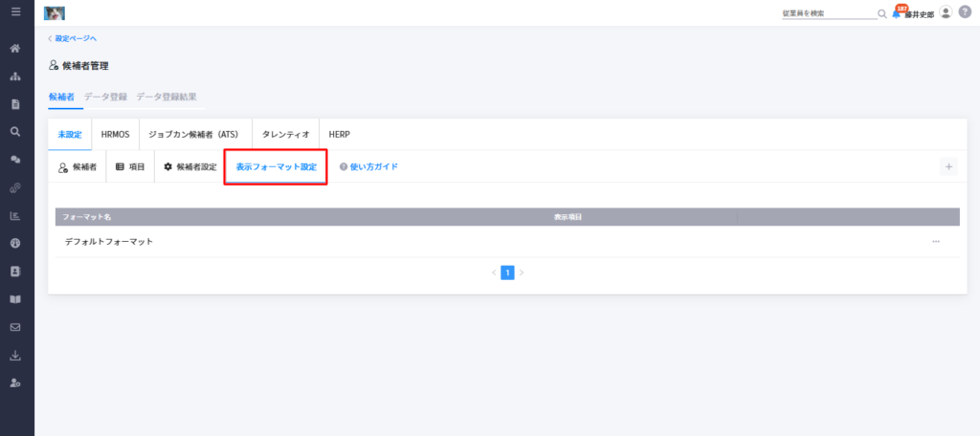
Task: Open the search magnifier in sidebar
Action: [16, 132]
